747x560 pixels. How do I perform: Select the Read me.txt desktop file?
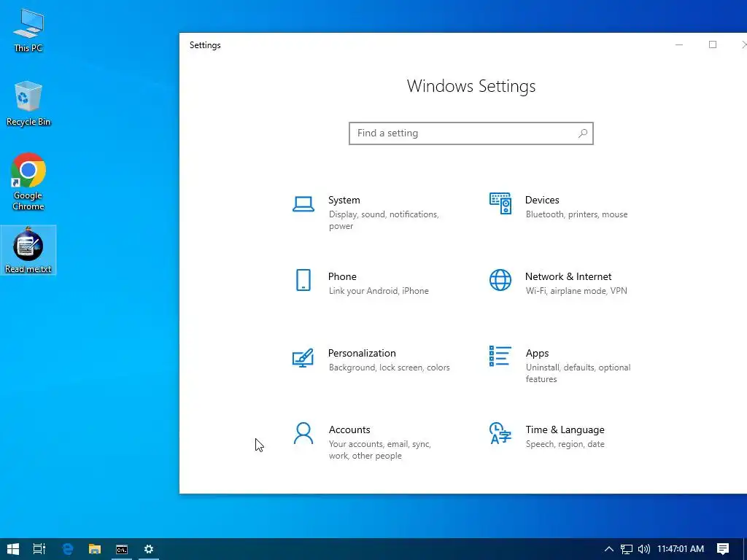[x=28, y=251]
